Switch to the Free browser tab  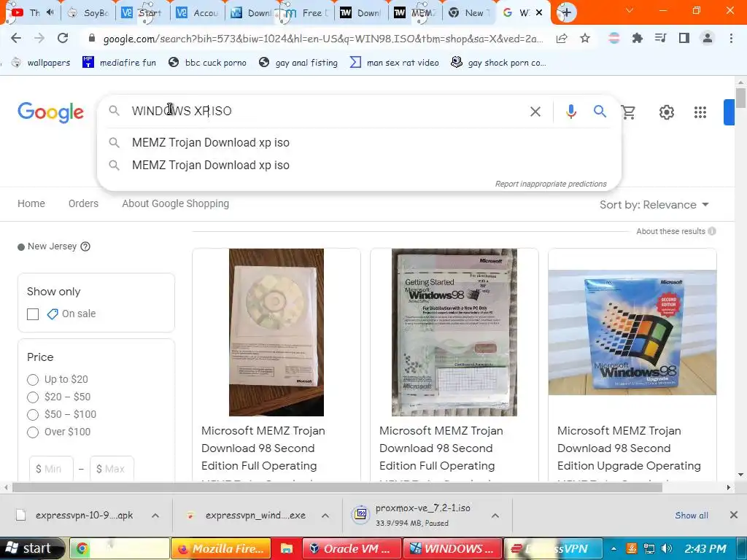[x=306, y=13]
